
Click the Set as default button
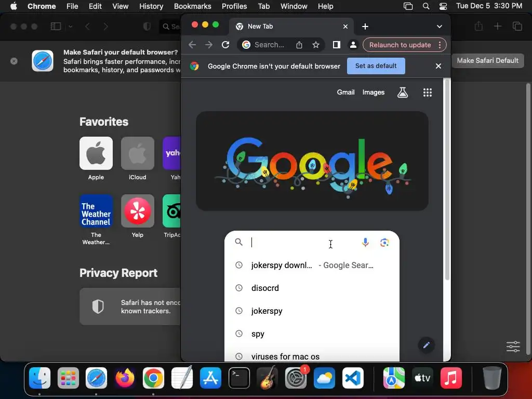coord(376,66)
